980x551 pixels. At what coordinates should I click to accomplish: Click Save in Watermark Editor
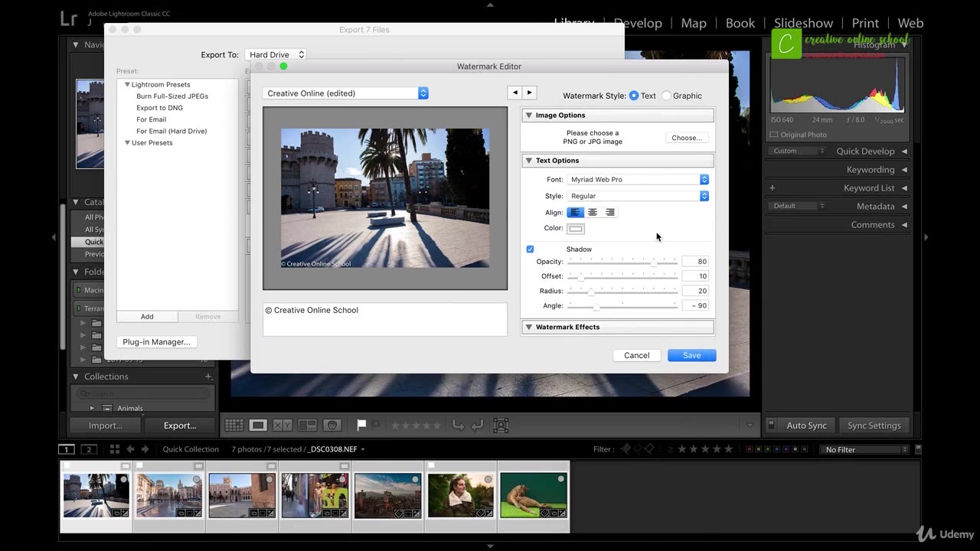[x=691, y=355]
